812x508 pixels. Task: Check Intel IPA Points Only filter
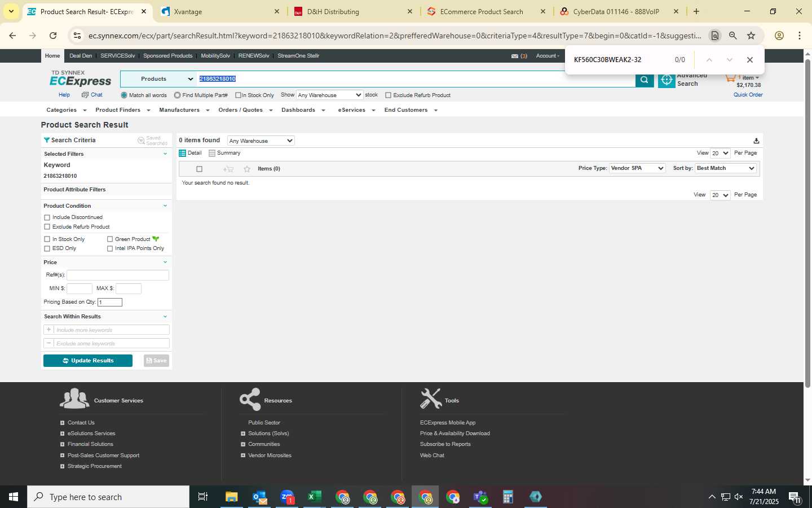[x=110, y=248]
